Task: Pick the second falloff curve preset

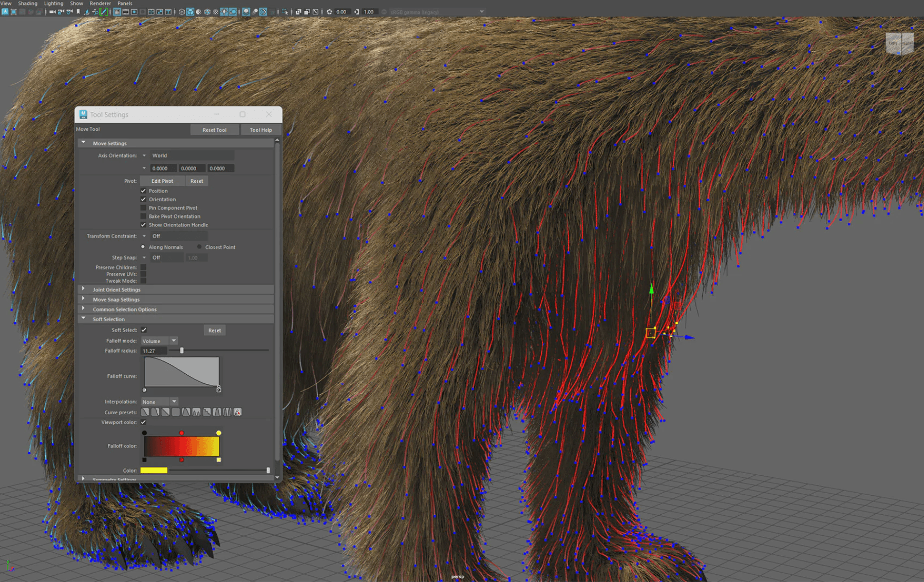Action: (155, 412)
